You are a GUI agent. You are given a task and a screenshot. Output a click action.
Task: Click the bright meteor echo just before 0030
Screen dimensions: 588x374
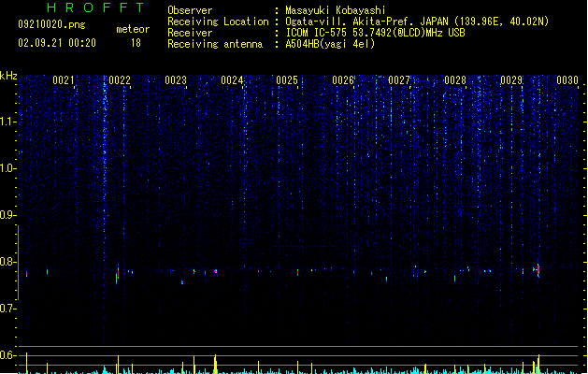(538, 270)
